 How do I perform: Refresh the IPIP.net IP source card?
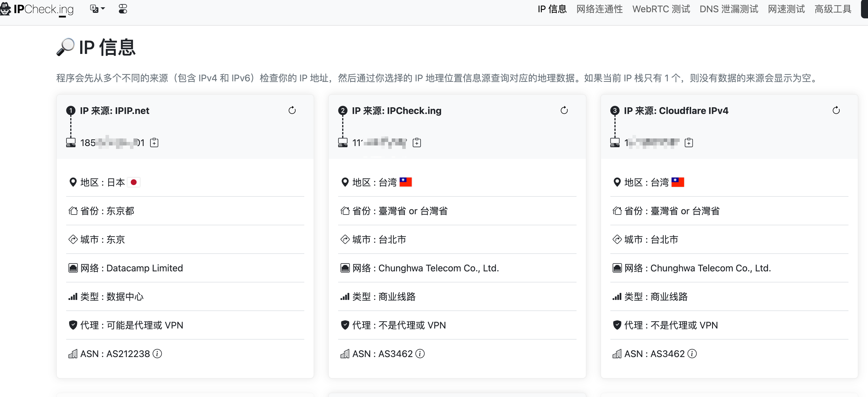click(x=292, y=110)
